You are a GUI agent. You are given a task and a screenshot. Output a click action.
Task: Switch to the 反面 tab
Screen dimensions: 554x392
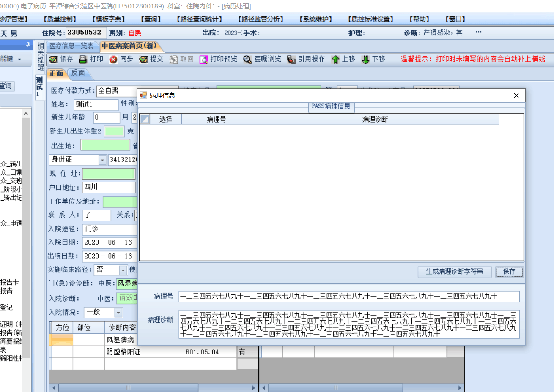click(78, 73)
